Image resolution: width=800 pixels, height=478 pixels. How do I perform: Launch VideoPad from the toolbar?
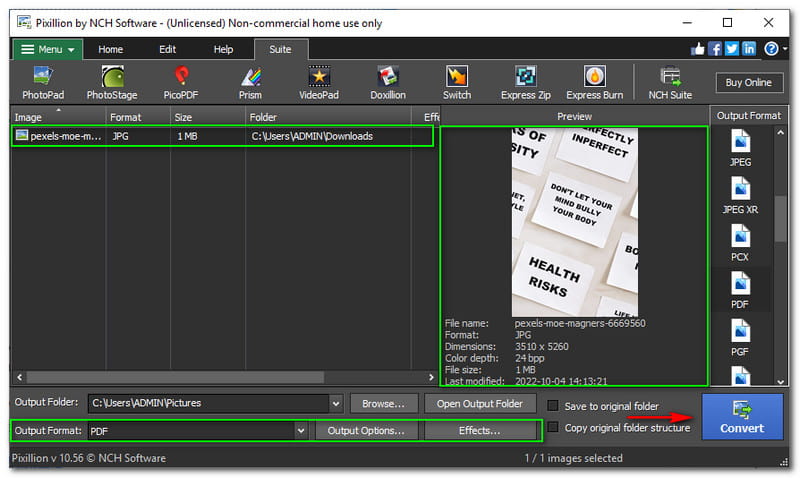point(319,82)
